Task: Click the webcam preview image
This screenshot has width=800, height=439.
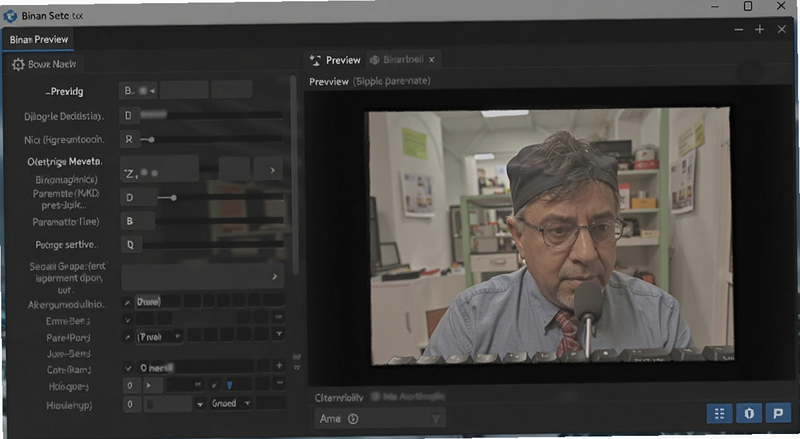Action: 551,236
